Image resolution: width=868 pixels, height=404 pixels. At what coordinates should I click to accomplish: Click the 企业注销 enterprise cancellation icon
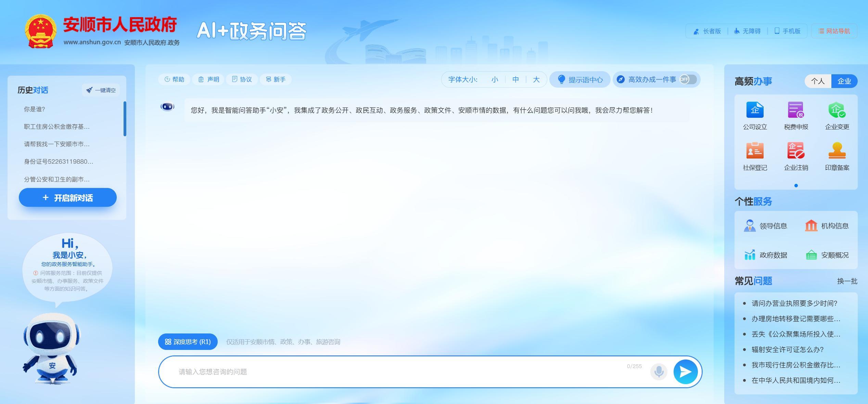pos(796,151)
